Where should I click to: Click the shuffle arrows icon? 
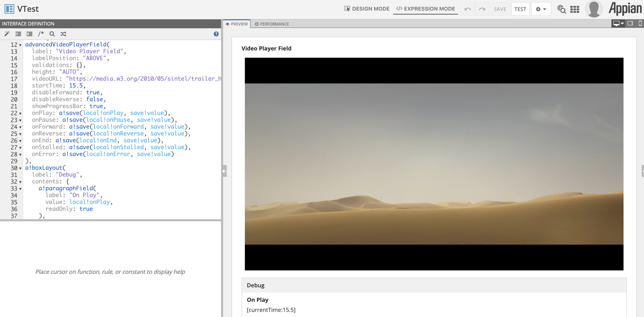[x=63, y=34]
